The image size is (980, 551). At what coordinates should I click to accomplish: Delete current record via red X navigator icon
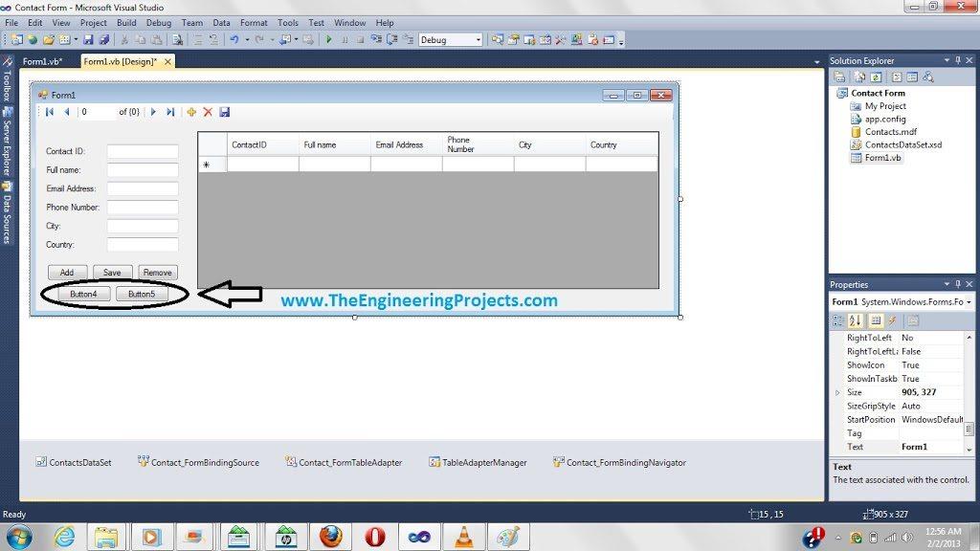tap(208, 112)
